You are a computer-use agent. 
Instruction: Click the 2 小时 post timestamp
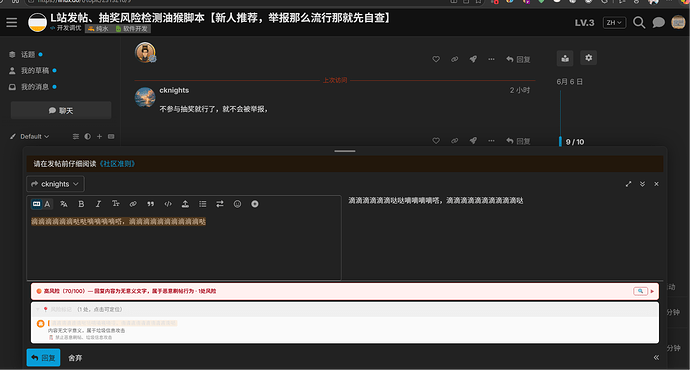[x=520, y=90]
